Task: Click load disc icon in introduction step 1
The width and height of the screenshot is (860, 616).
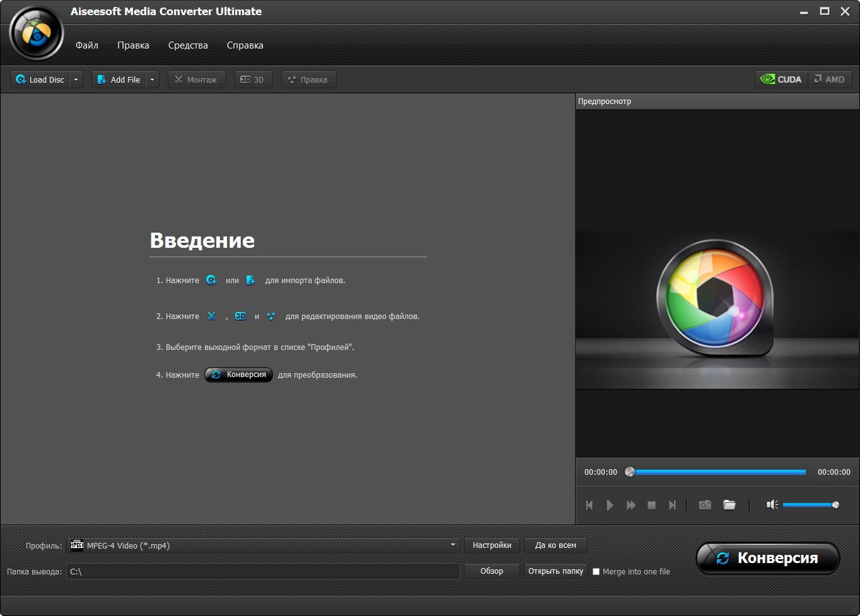Action: 212,281
